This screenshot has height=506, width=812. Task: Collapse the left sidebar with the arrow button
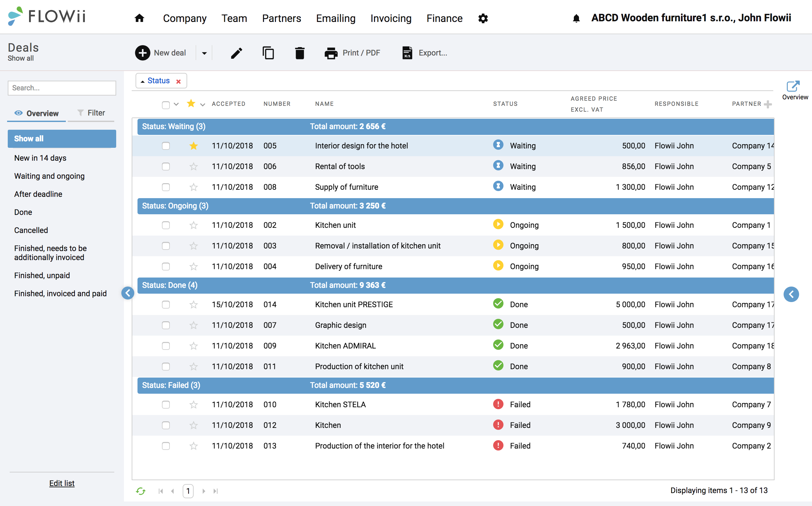pos(127,293)
